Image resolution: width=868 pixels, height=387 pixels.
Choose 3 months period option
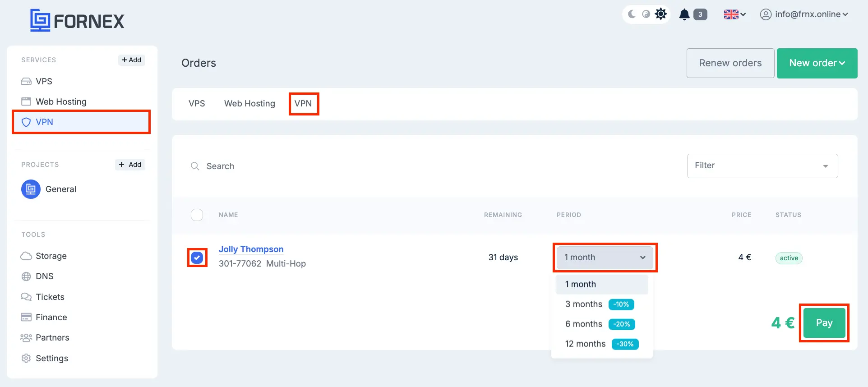(x=602, y=304)
